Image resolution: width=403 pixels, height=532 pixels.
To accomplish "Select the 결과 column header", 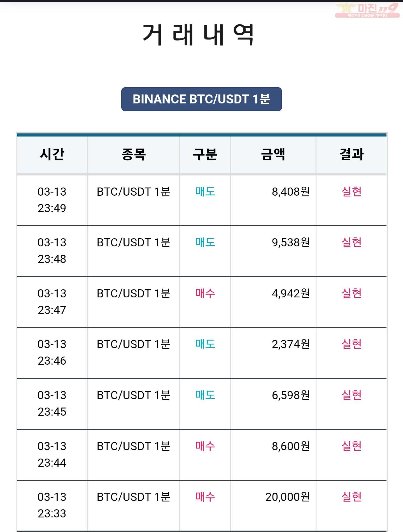I will coord(351,154).
